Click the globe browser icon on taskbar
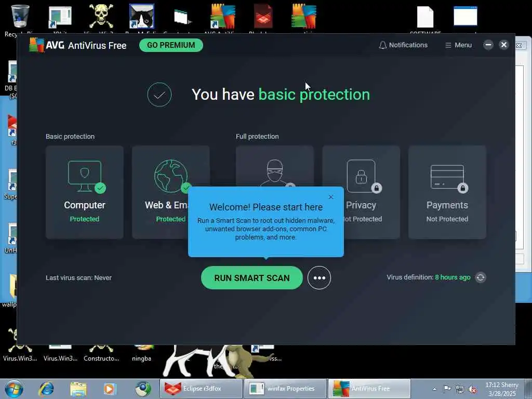The image size is (532, 399). tap(143, 389)
